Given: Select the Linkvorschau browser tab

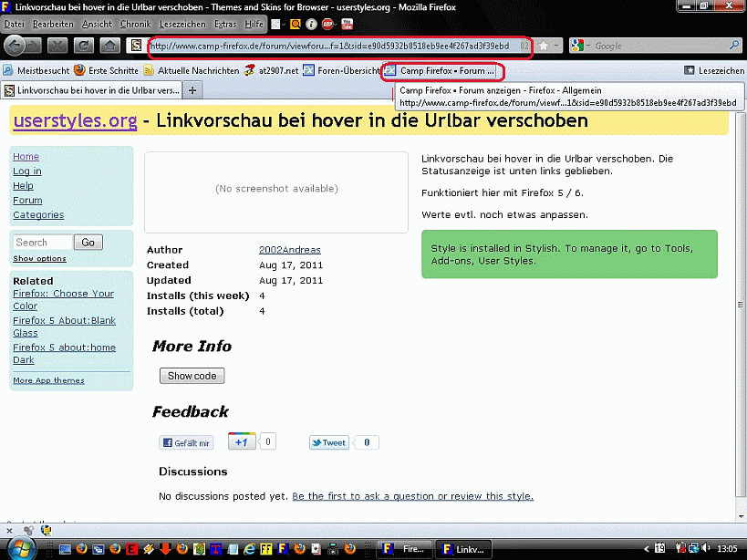Looking at the screenshot, I should [91, 89].
